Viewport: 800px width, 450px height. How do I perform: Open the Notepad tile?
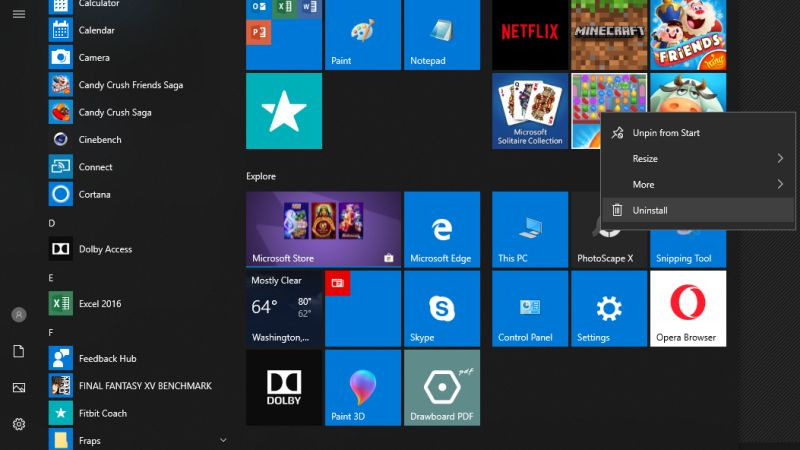click(x=442, y=35)
